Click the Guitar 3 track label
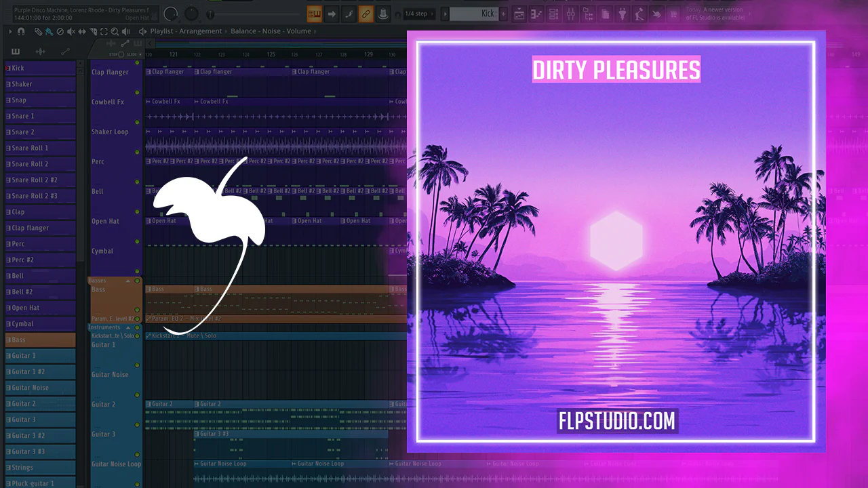 (x=104, y=434)
